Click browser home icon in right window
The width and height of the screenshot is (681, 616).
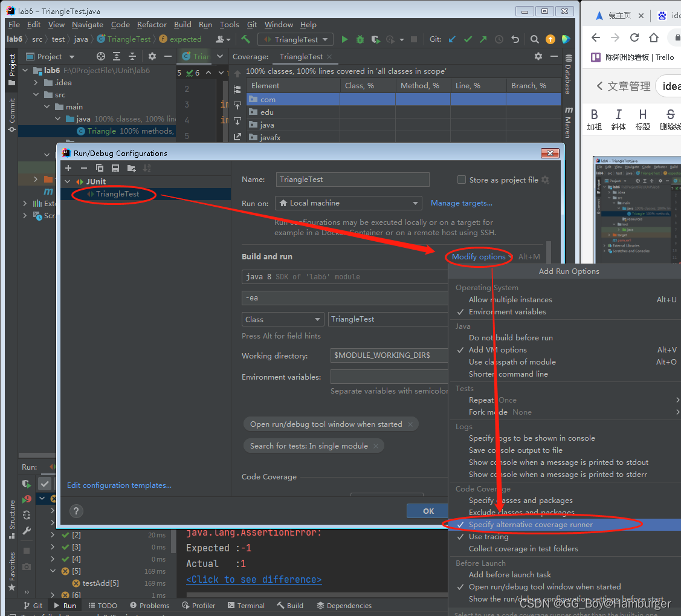pos(654,38)
